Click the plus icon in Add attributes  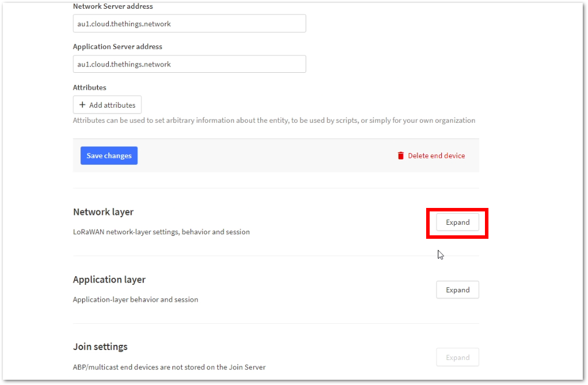coord(82,105)
